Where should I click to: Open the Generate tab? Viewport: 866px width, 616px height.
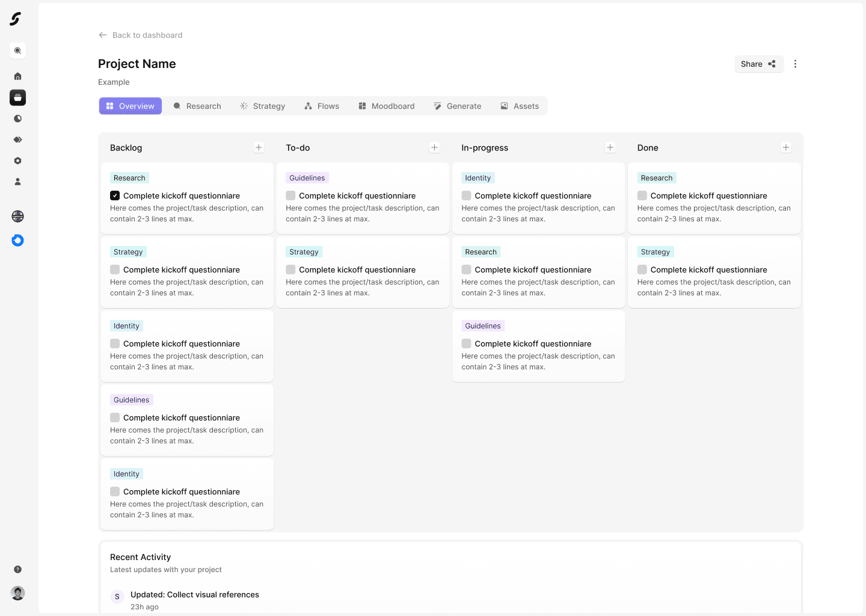pyautogui.click(x=458, y=106)
